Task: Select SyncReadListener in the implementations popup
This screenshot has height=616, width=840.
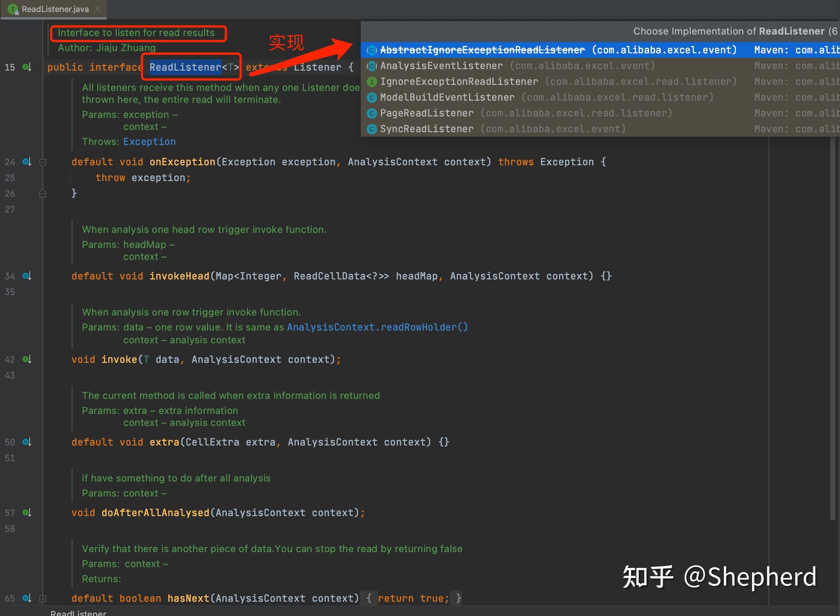Action: pos(426,129)
